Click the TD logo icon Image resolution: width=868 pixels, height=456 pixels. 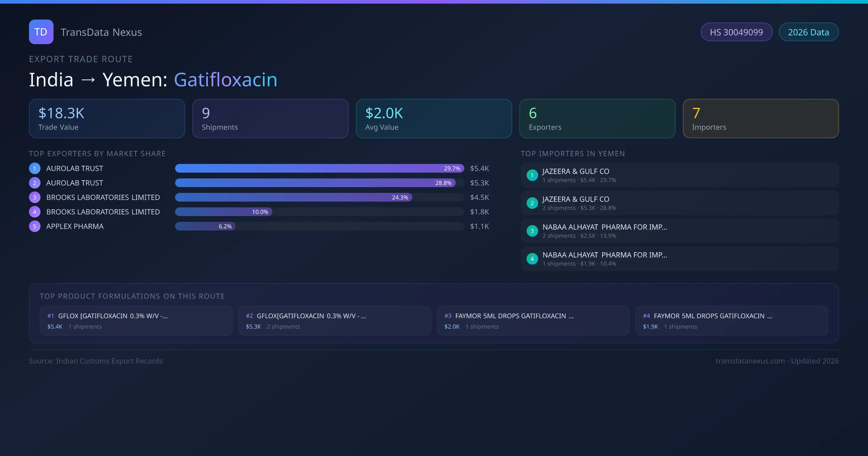point(41,32)
